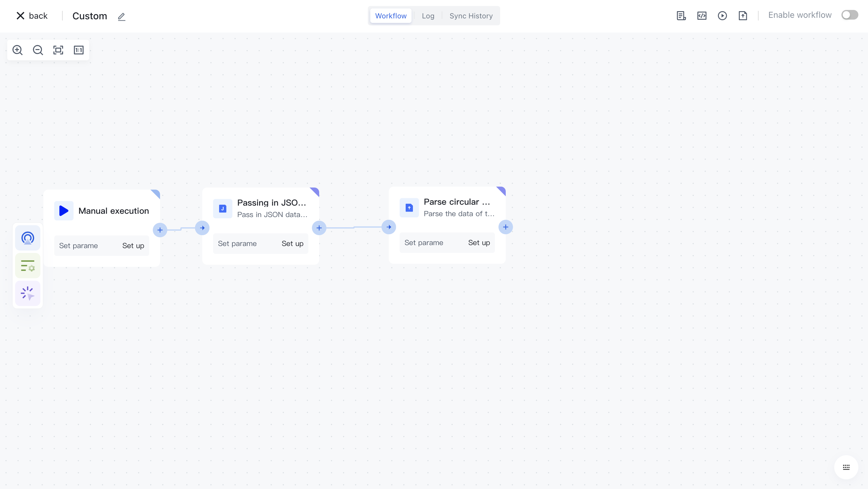Click the fit-to-view canvas icon
Screen dimensions: 868x489
58,50
